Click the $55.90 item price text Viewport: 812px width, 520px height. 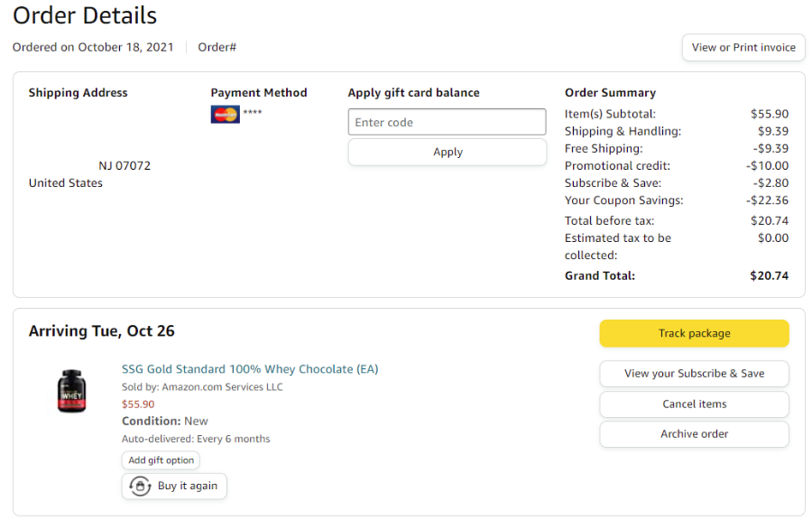tap(138, 404)
